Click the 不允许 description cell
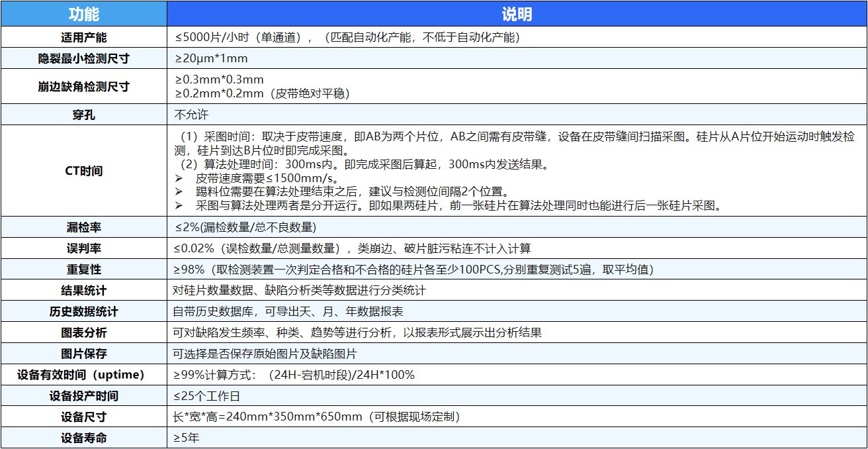 point(191,115)
